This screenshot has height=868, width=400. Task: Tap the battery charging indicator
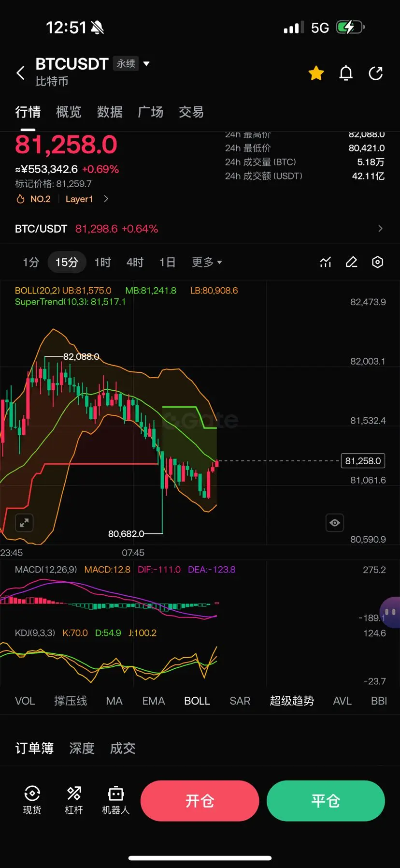coord(350,27)
